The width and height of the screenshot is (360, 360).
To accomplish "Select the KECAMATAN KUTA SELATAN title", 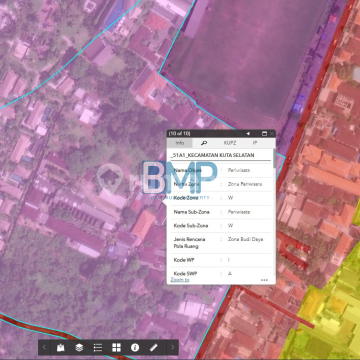I will (x=212, y=155).
